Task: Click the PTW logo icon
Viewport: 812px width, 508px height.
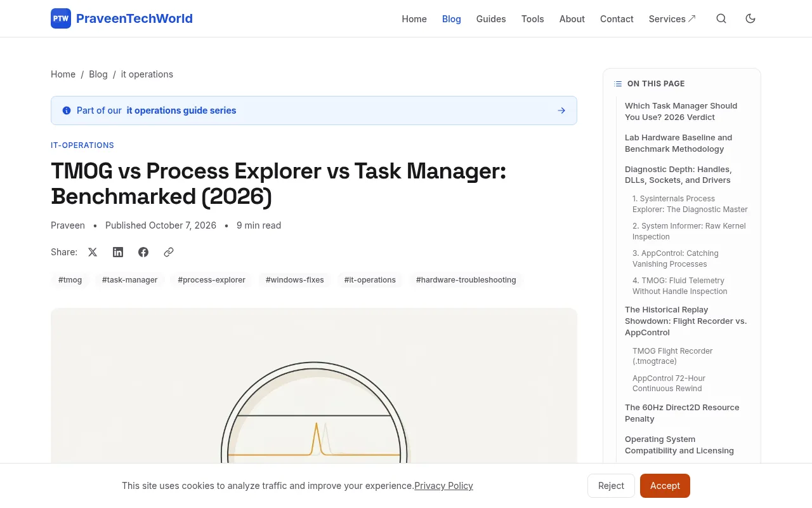Action: point(61,18)
